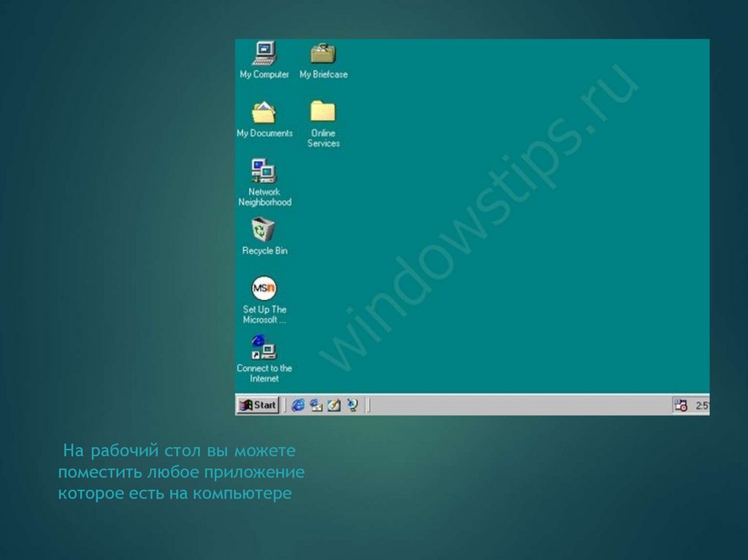Click the divider handle after Quick Launch icons
This screenshot has height=560, width=748.
367,405
